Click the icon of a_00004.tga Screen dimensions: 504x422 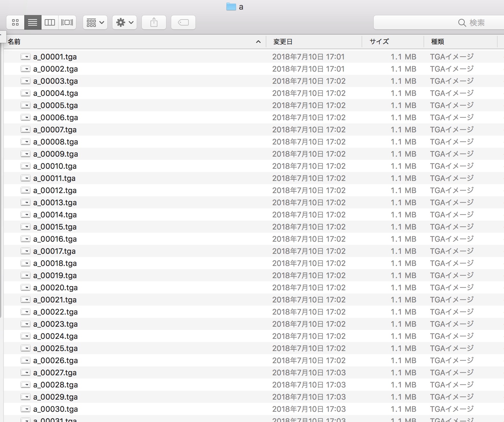click(x=26, y=93)
